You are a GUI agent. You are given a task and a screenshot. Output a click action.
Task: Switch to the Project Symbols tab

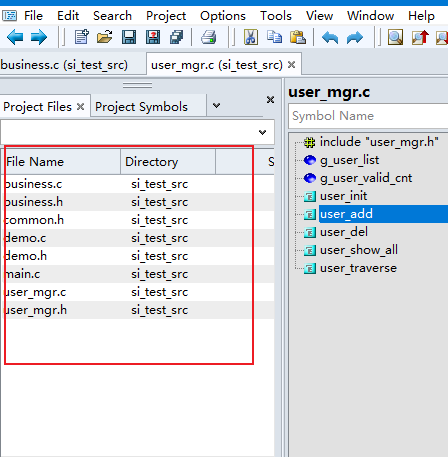click(x=141, y=107)
